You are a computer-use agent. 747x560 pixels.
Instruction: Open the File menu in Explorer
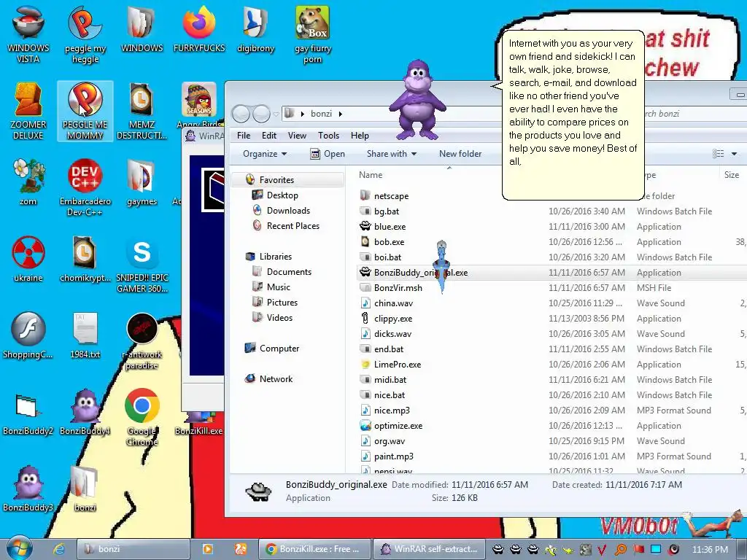tap(244, 135)
